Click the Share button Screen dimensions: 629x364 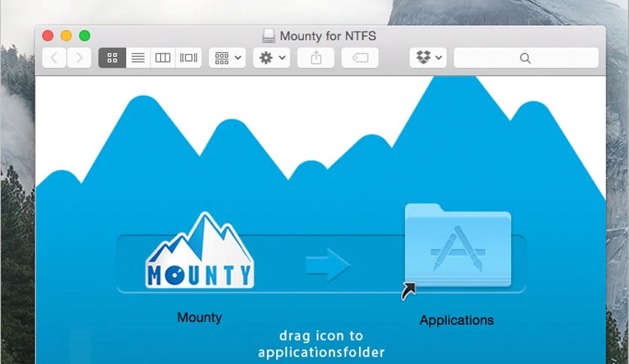coord(316,58)
